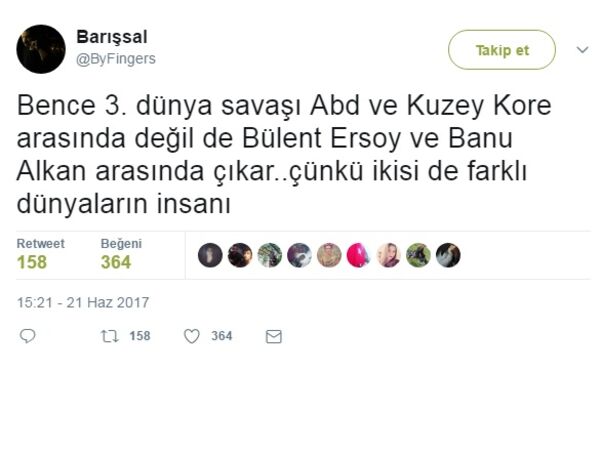Open direct message envelope icon
This screenshot has width=600, height=454.
click(274, 337)
